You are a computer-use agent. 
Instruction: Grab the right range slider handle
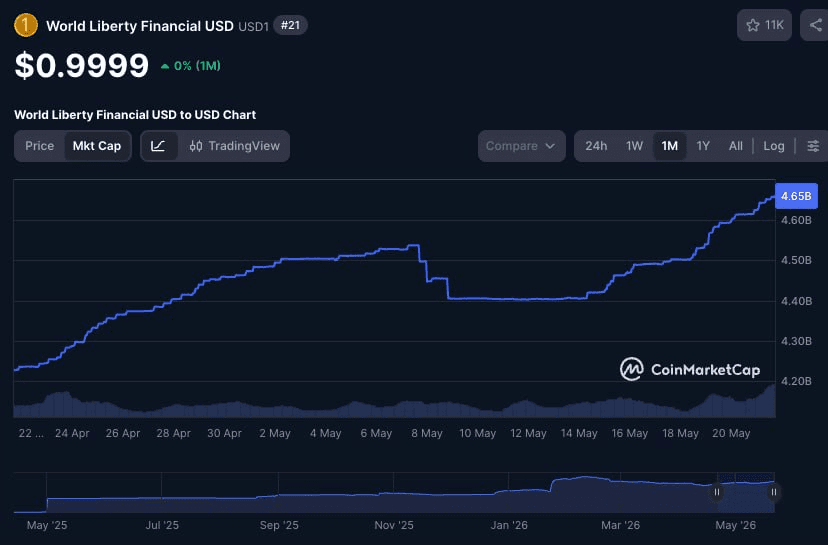tap(774, 492)
